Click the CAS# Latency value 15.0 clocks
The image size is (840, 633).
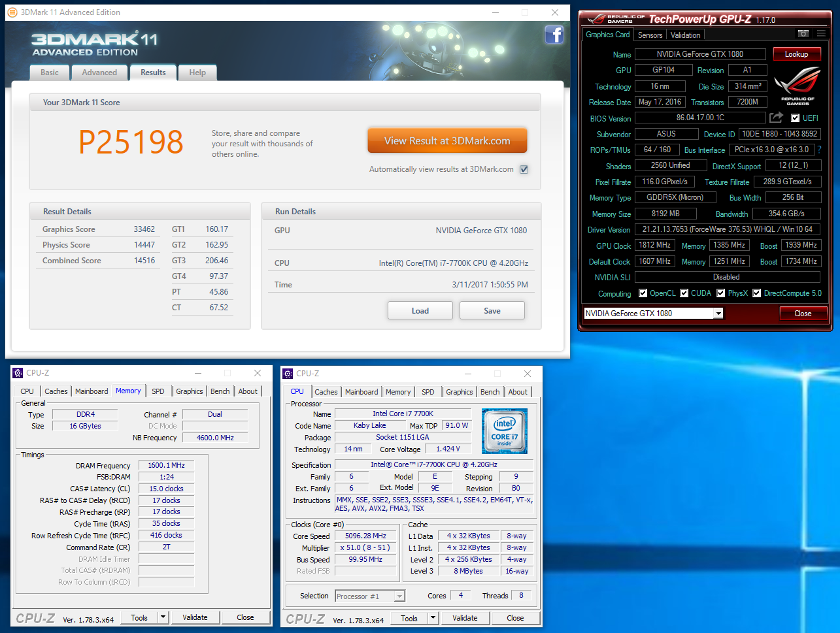coord(166,489)
